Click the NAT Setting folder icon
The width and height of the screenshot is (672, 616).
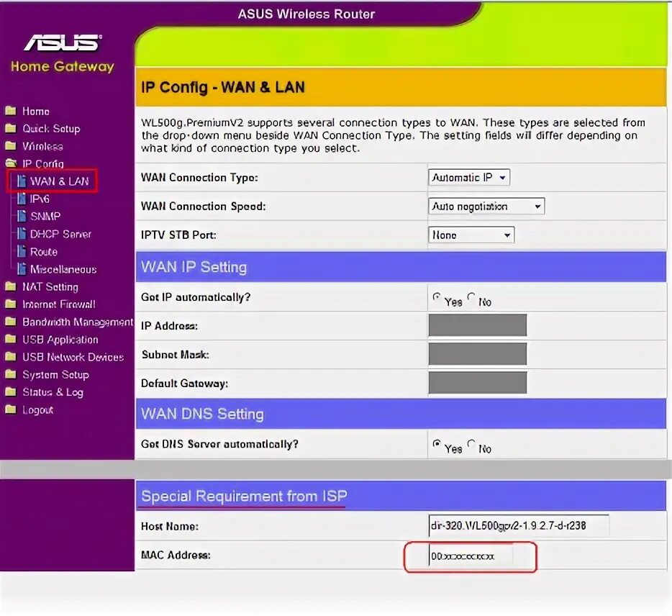pos(11,286)
